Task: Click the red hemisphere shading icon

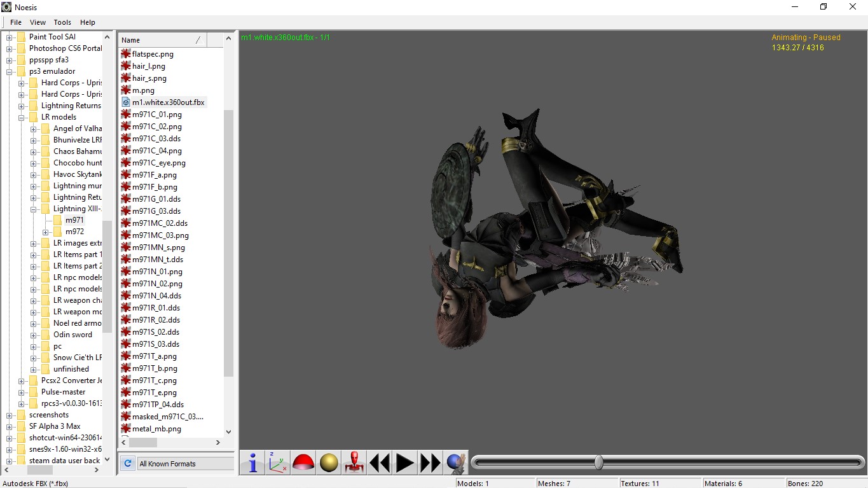Action: pos(303,463)
